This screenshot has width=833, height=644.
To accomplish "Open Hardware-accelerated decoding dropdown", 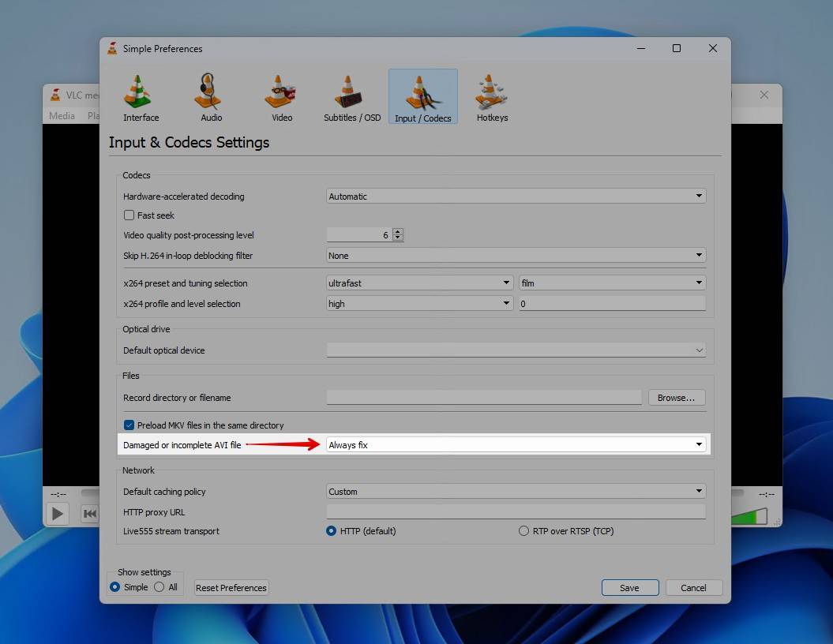I will [x=516, y=197].
